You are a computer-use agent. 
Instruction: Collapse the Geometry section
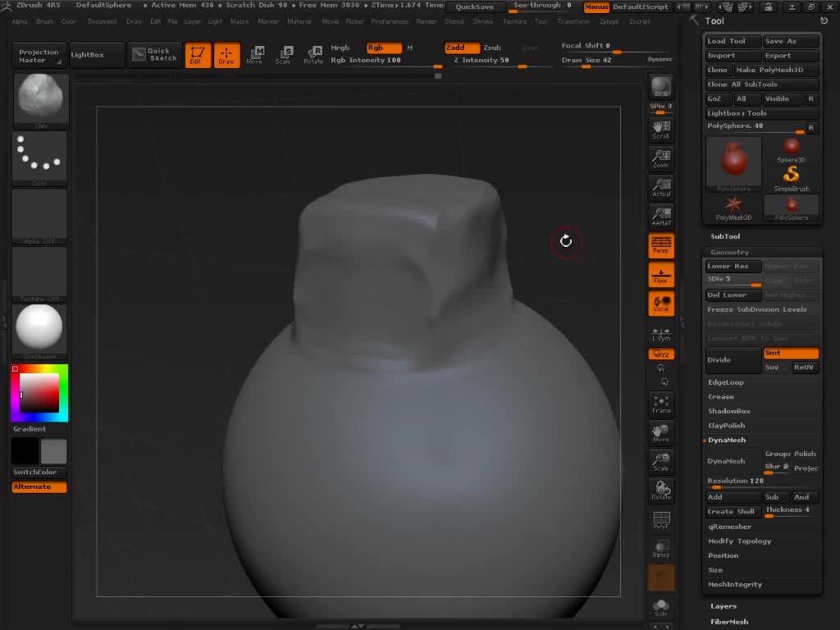(729, 253)
